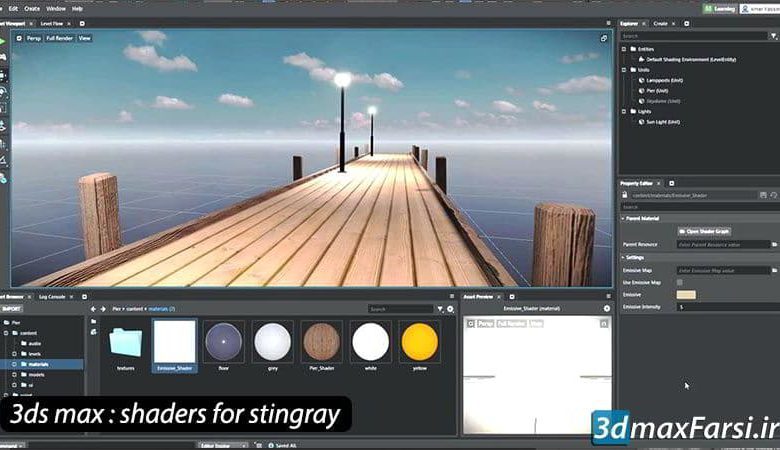Expand the ui folder in asset tree
The width and height of the screenshot is (780, 450).
(14, 385)
